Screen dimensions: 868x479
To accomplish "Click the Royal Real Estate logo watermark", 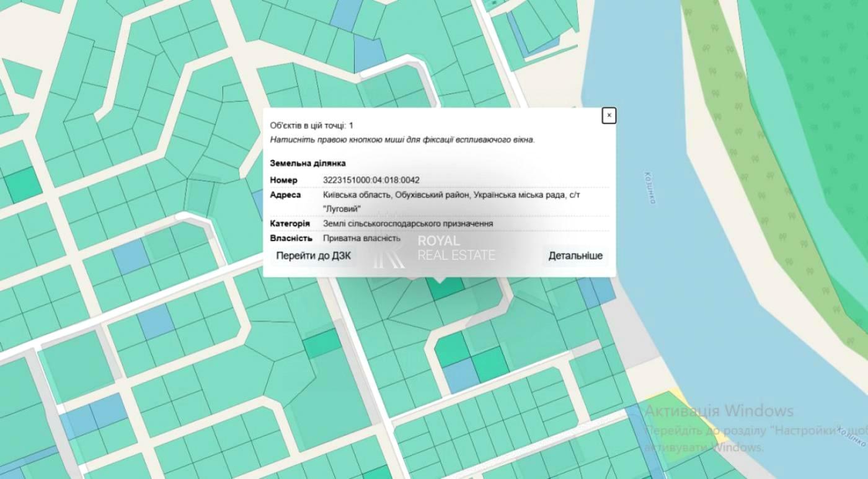I will (434, 248).
